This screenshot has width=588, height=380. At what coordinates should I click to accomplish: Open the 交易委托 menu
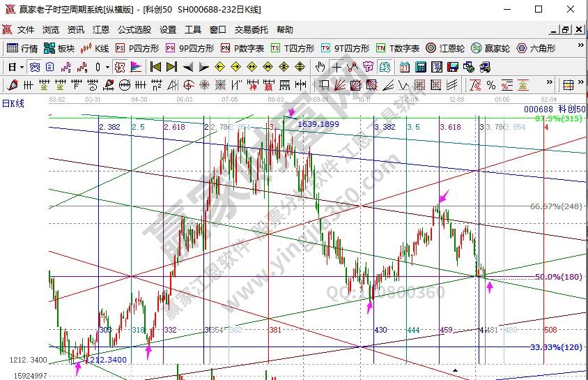(251, 30)
